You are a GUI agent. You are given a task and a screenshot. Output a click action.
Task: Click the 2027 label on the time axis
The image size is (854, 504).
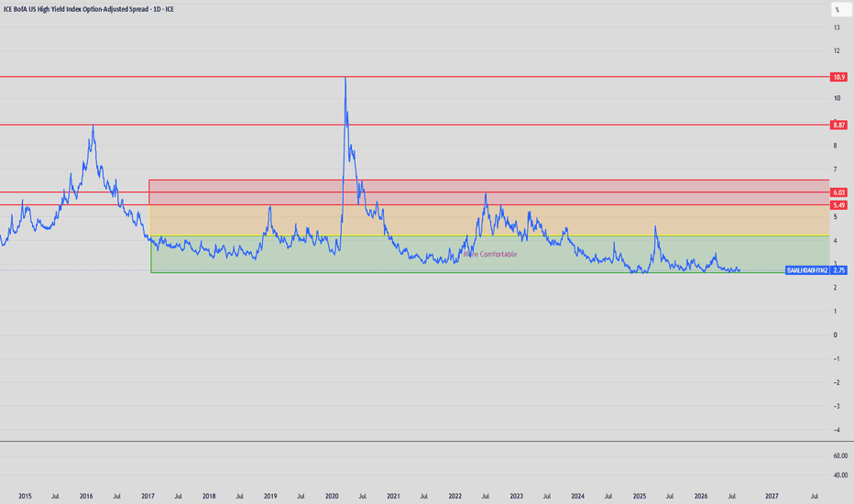[772, 497]
